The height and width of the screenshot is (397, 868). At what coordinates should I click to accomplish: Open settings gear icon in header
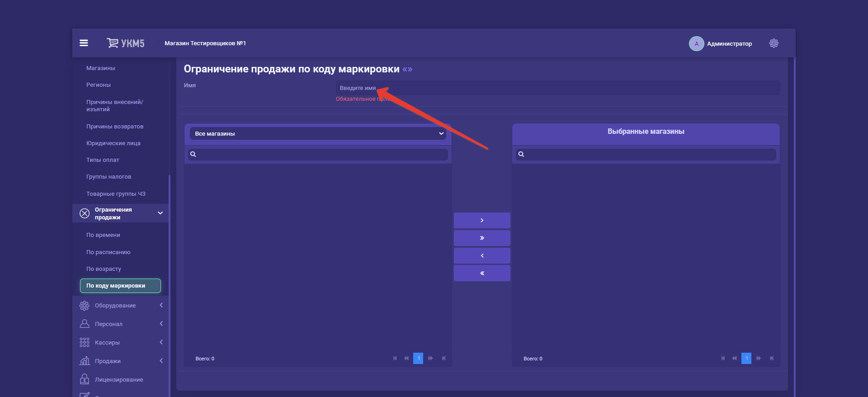(x=774, y=43)
